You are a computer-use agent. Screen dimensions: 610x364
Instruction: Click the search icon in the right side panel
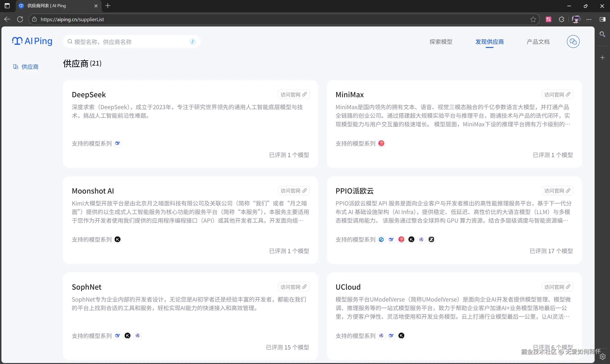click(x=603, y=34)
